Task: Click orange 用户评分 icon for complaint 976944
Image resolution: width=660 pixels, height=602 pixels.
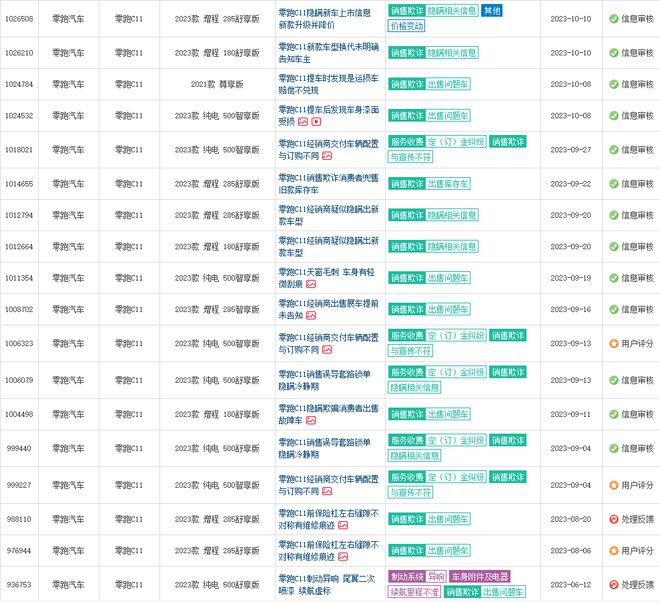Action: pyautogui.click(x=614, y=551)
